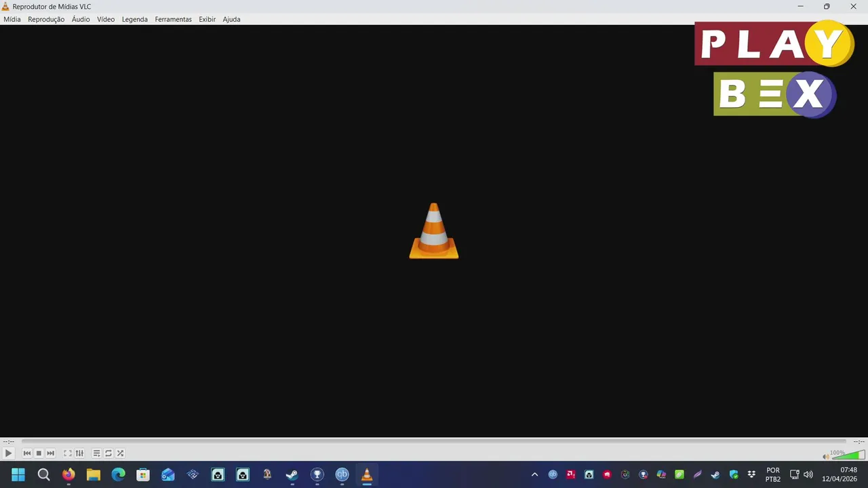Open the Vídeo menu
This screenshot has height=488, width=868.
tap(106, 19)
